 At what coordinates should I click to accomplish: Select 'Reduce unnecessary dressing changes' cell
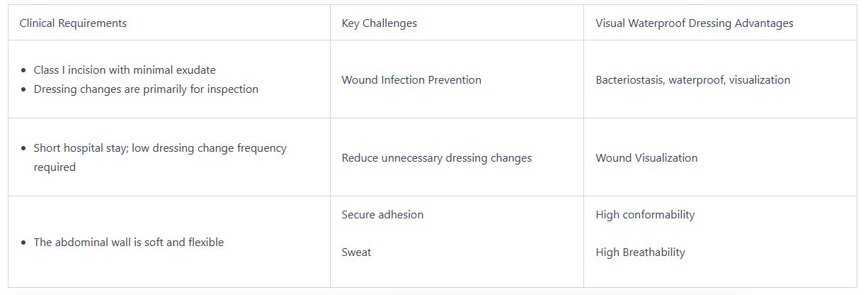[436, 158]
